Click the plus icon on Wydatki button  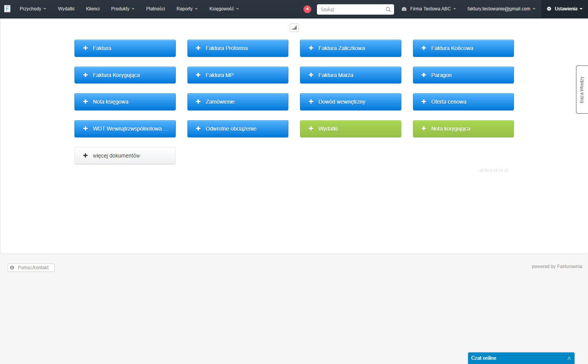click(x=311, y=129)
